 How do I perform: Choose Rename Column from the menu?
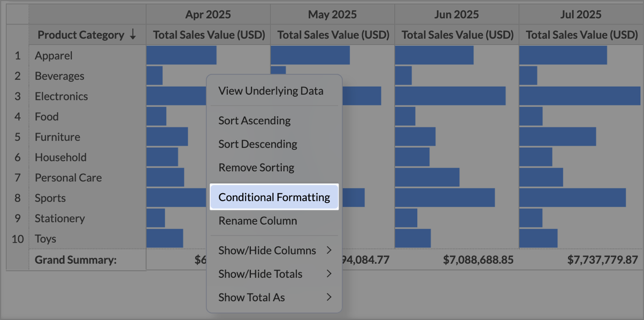pos(258,221)
